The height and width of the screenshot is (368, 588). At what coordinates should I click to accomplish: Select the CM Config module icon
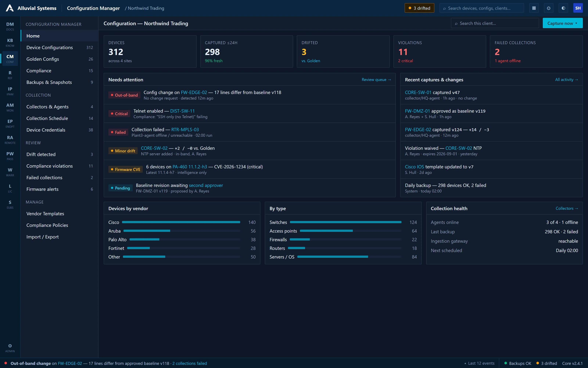[10, 59]
